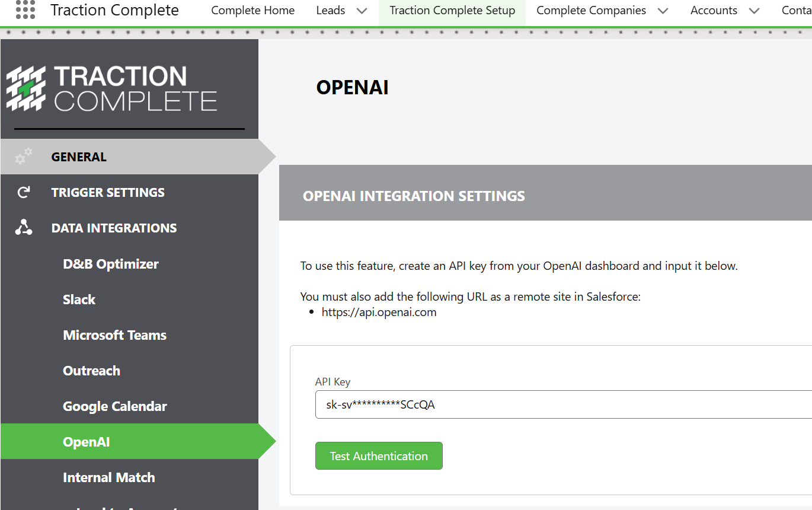The width and height of the screenshot is (812, 510).
Task: Click the nodes icon beside Data Integrations
Action: (x=24, y=228)
